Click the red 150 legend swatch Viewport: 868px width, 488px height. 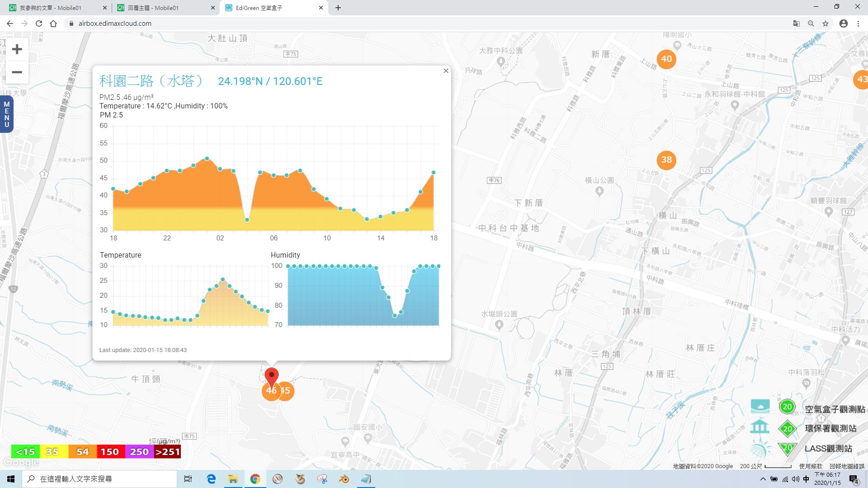click(x=110, y=451)
